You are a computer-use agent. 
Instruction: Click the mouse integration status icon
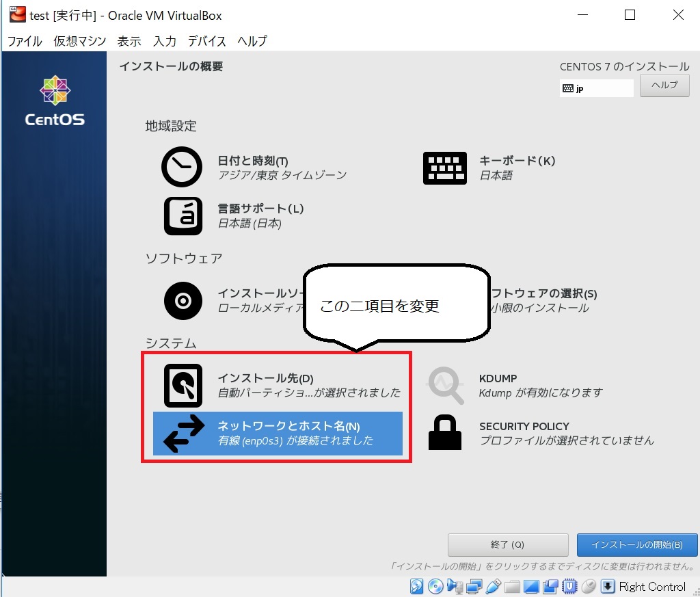pos(589,586)
